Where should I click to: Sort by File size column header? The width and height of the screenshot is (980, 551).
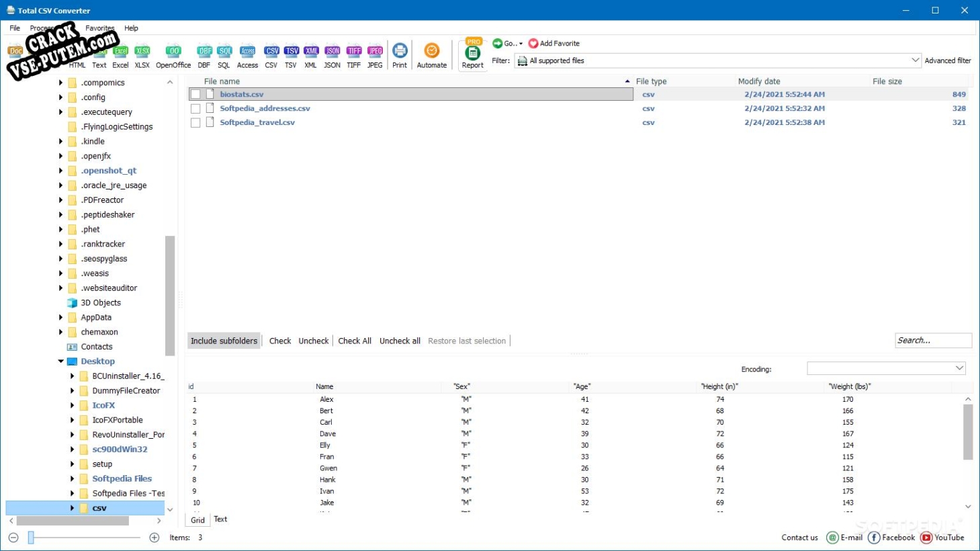pos(887,81)
